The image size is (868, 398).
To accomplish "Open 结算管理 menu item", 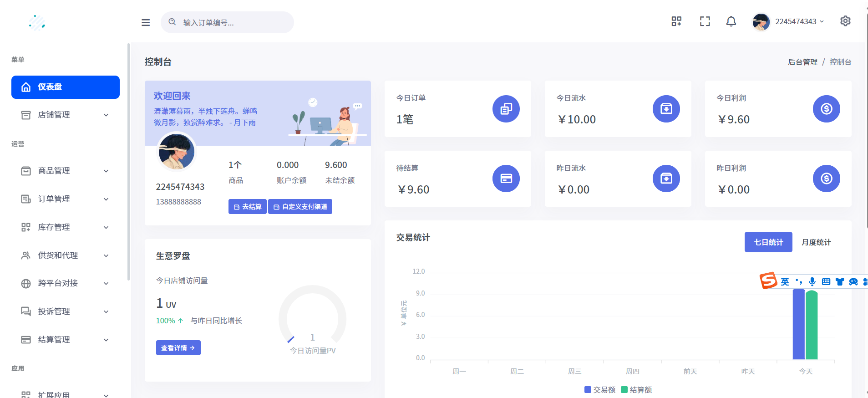I will [66, 340].
